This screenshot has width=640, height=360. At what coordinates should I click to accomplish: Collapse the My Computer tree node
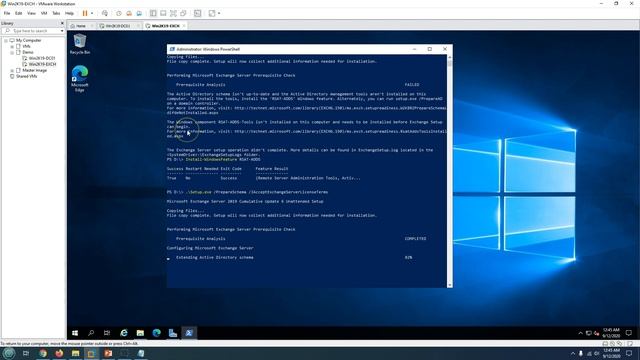(x=6, y=40)
